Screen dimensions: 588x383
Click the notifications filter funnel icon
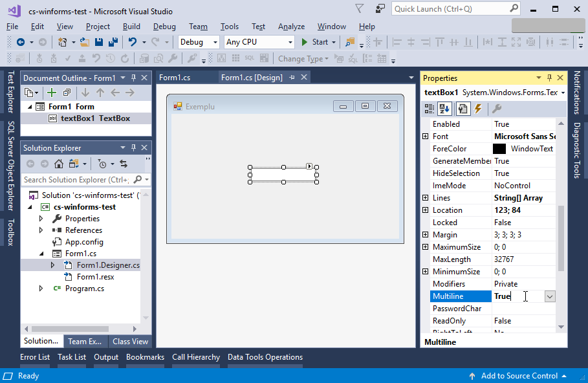(x=359, y=8)
